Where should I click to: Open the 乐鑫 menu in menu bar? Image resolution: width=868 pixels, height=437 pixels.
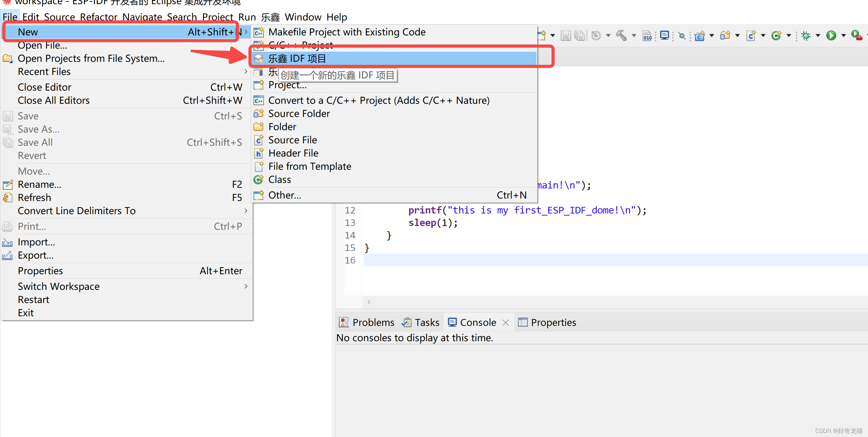[x=270, y=17]
